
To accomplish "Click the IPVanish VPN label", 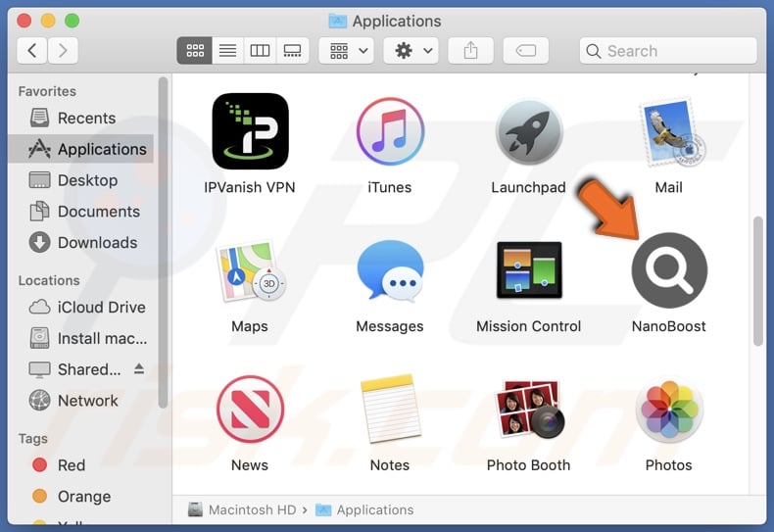I will [x=250, y=187].
